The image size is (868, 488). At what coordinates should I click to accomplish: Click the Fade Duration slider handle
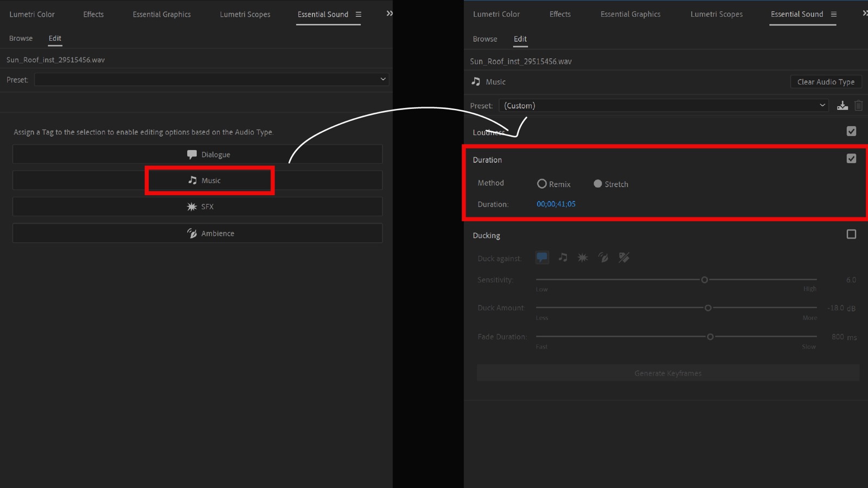710,337
